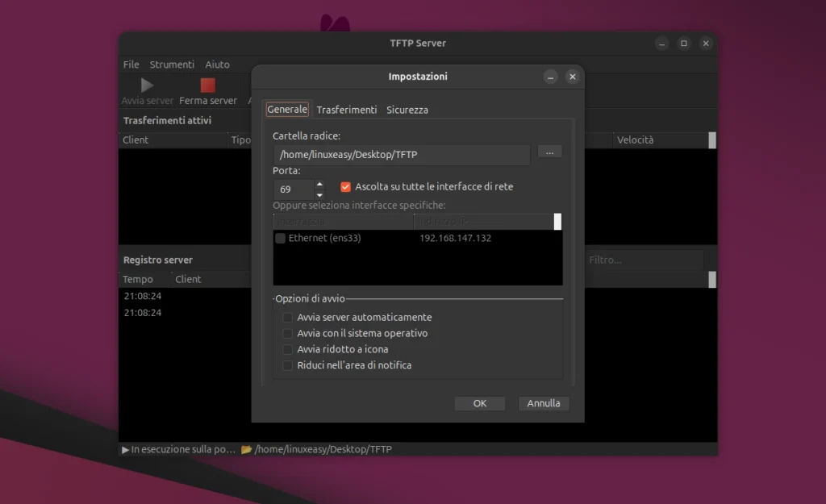The width and height of the screenshot is (826, 504).
Task: Click the Avvia server play icon
Action: click(x=147, y=84)
